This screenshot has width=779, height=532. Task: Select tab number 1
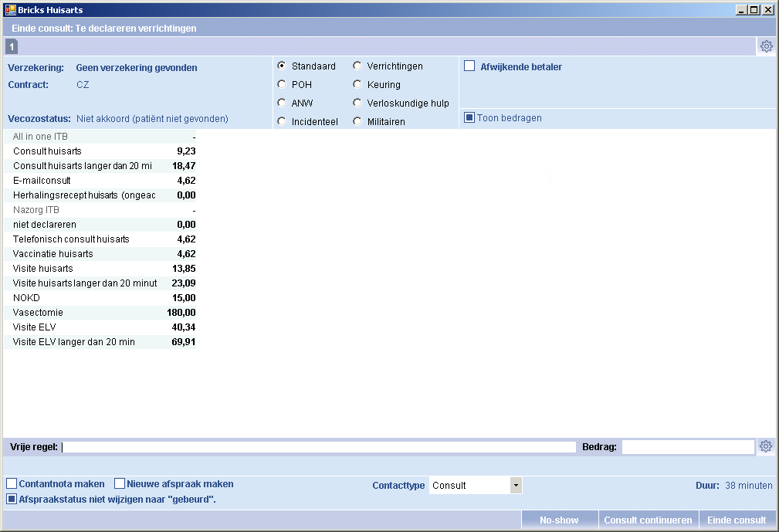tap(12, 46)
